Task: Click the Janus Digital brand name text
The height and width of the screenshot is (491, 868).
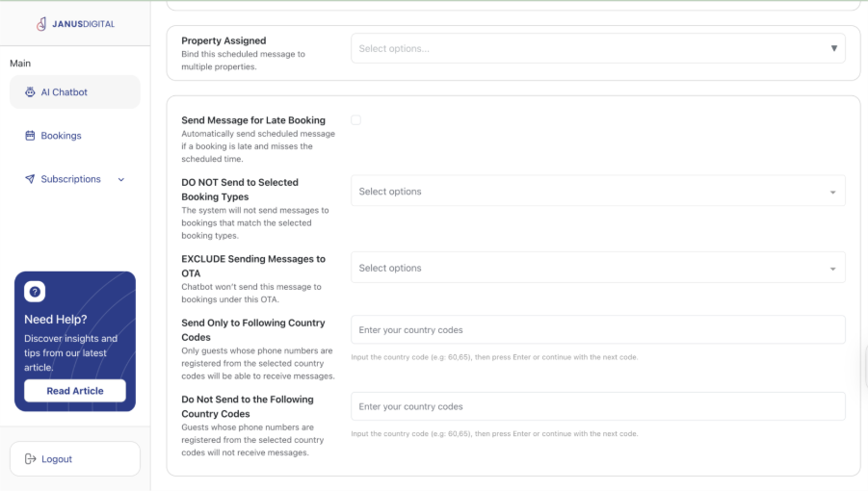Action: [x=84, y=24]
